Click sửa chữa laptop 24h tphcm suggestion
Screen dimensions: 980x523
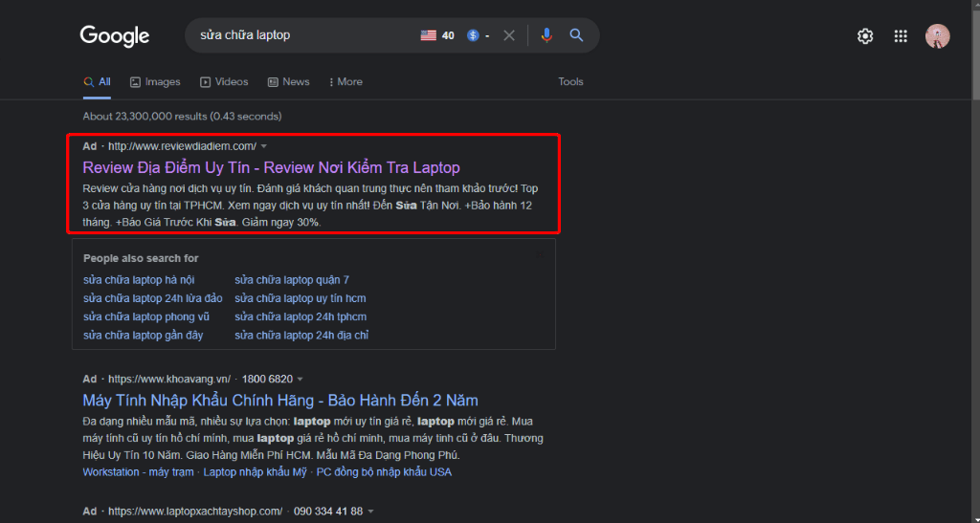[x=301, y=317]
